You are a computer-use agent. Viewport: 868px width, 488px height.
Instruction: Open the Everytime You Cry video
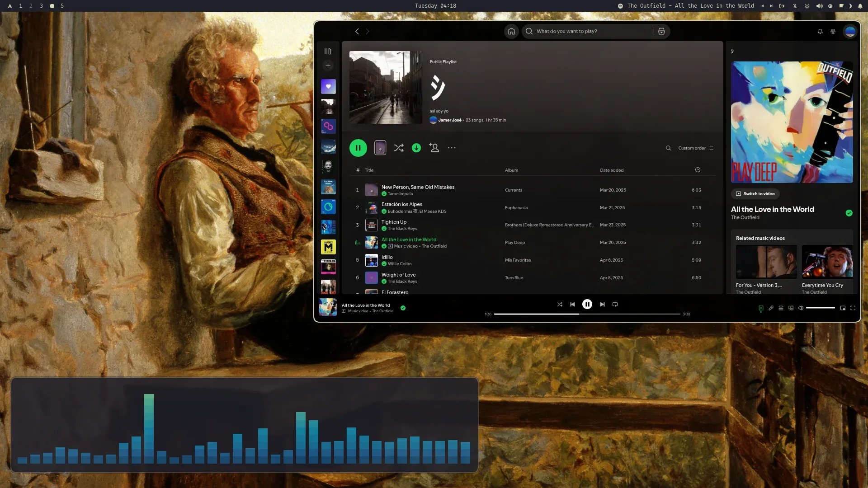tap(827, 270)
